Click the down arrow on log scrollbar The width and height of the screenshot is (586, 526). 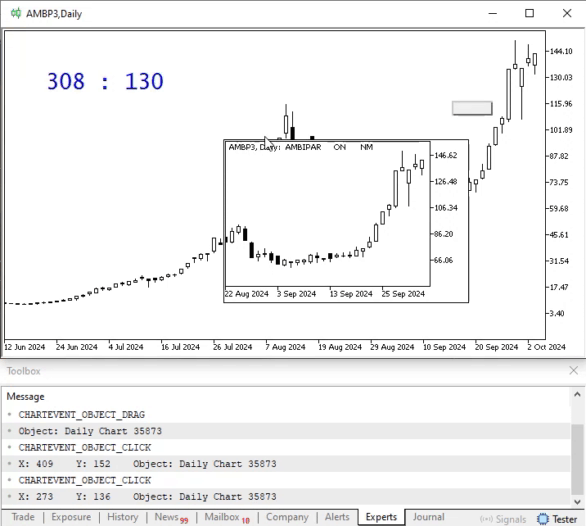tap(577, 502)
